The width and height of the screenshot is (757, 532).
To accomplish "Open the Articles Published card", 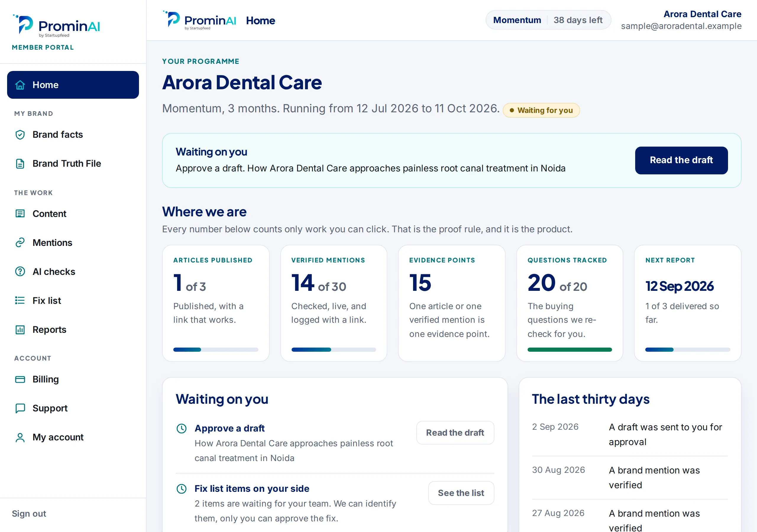I will pos(216,303).
